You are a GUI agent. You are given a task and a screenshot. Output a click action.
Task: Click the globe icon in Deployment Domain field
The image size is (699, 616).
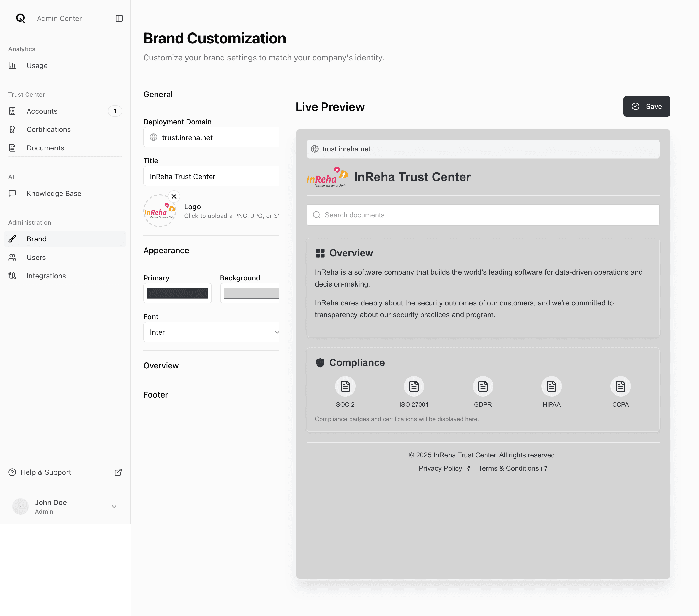point(154,137)
